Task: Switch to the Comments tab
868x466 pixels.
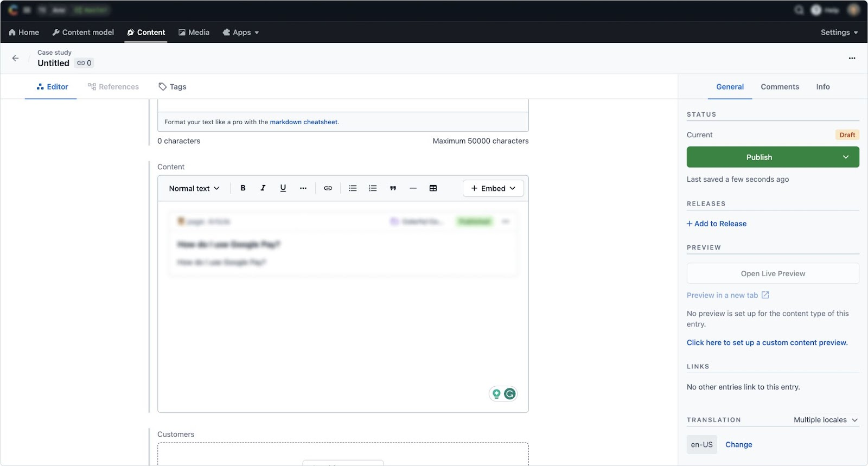Action: pos(780,87)
